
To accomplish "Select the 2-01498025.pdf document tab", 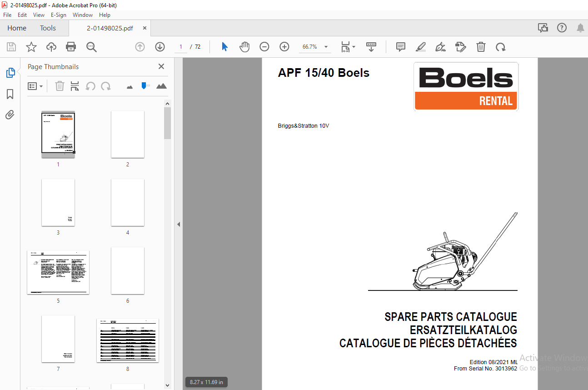I will pos(110,28).
